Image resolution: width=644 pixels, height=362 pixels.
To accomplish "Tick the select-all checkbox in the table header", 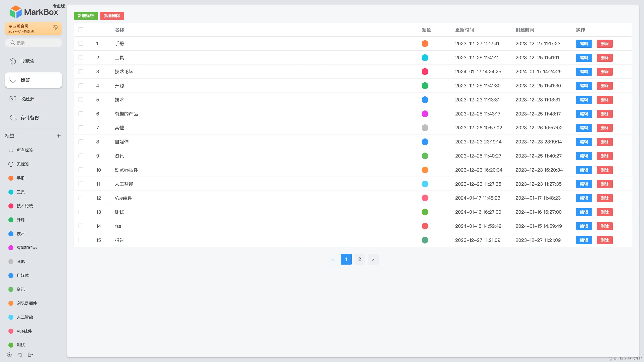I will coord(81,30).
